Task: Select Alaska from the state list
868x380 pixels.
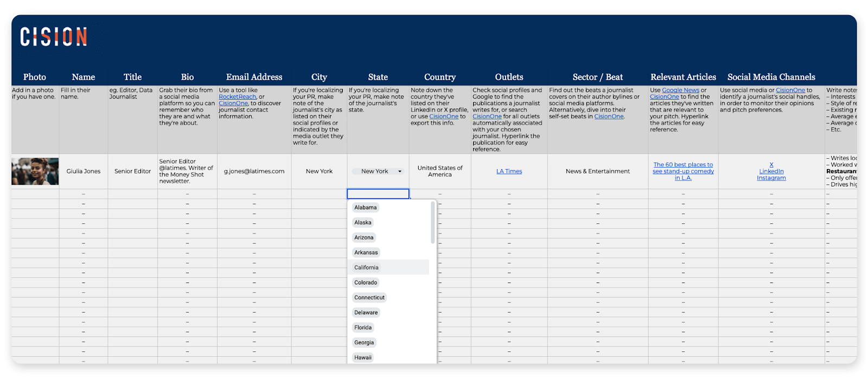Action: click(x=363, y=222)
